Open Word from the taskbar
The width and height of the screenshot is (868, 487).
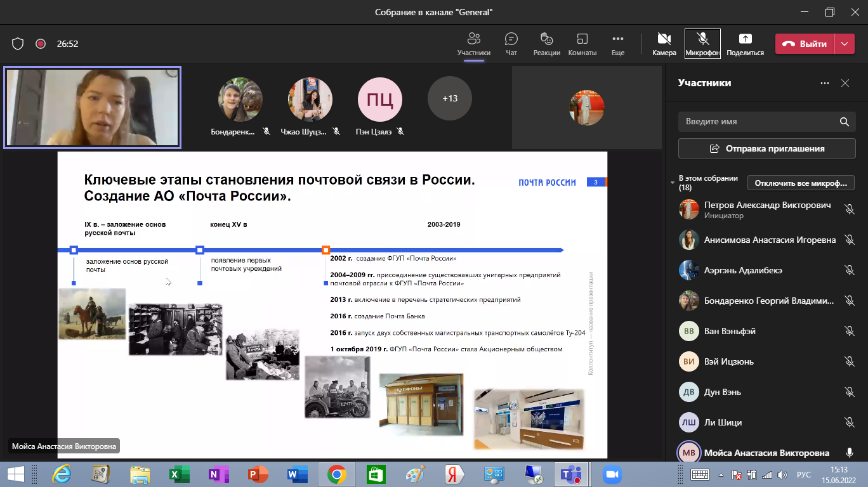point(297,474)
